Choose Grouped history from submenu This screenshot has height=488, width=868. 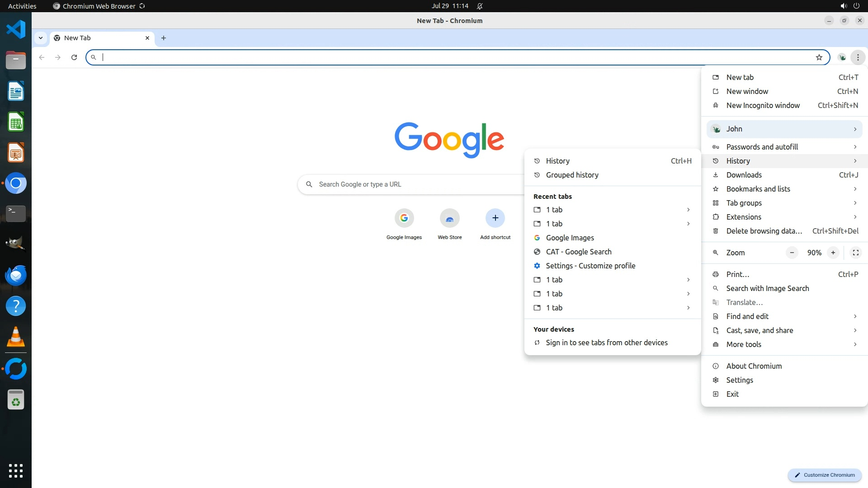click(x=572, y=175)
